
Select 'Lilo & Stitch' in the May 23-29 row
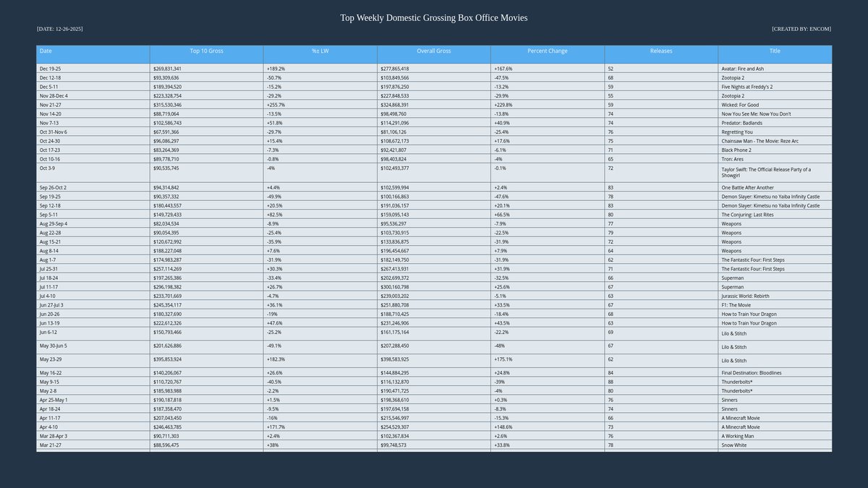775,360
